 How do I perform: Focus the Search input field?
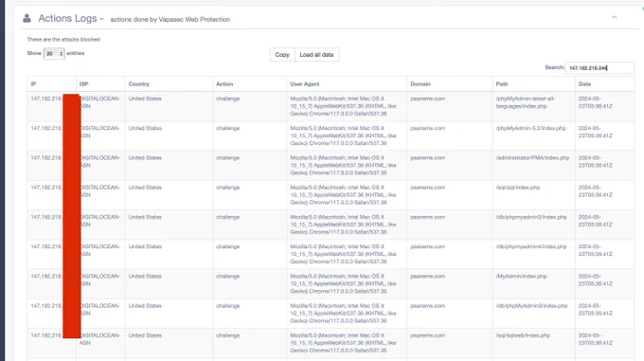pos(599,68)
